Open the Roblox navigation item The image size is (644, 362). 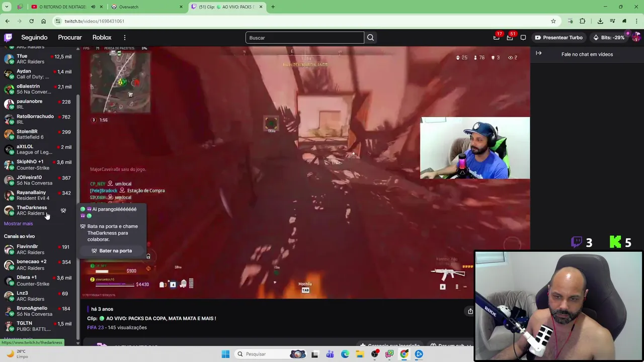tap(102, 38)
